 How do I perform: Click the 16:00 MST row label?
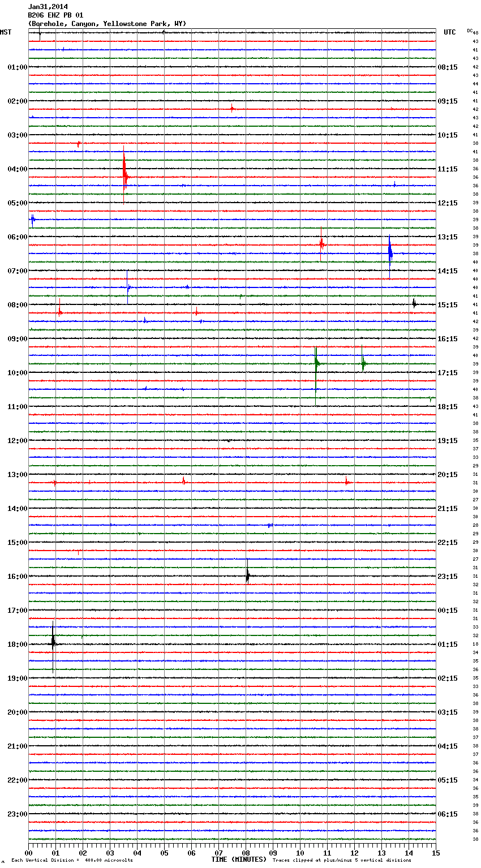pyautogui.click(x=18, y=577)
